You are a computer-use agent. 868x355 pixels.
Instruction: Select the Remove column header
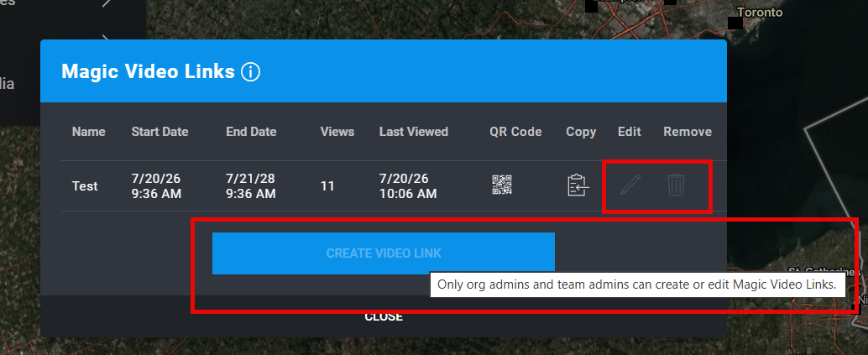pos(688,132)
